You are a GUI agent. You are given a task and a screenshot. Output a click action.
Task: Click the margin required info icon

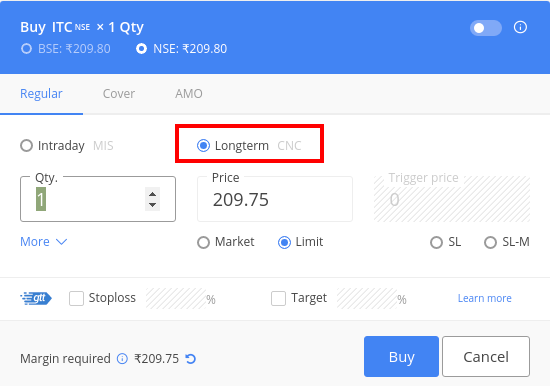point(122,359)
